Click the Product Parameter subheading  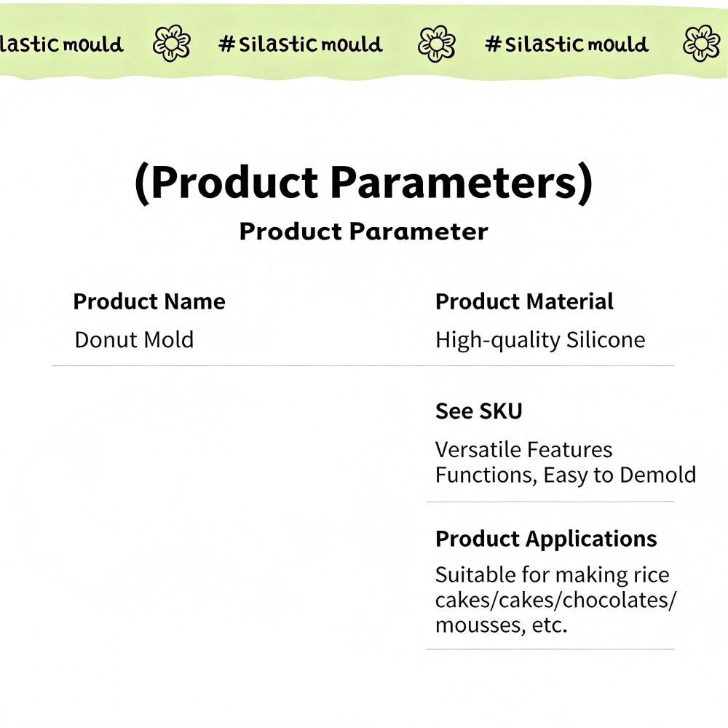point(363,232)
